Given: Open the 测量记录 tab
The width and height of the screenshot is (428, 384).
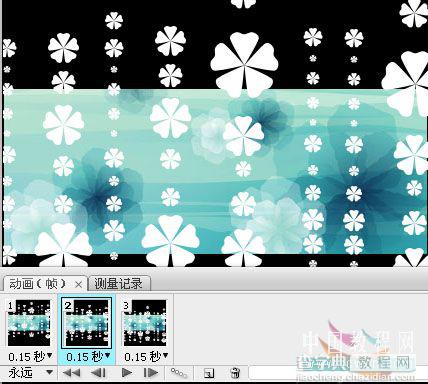Looking at the screenshot, I should click(x=118, y=284).
